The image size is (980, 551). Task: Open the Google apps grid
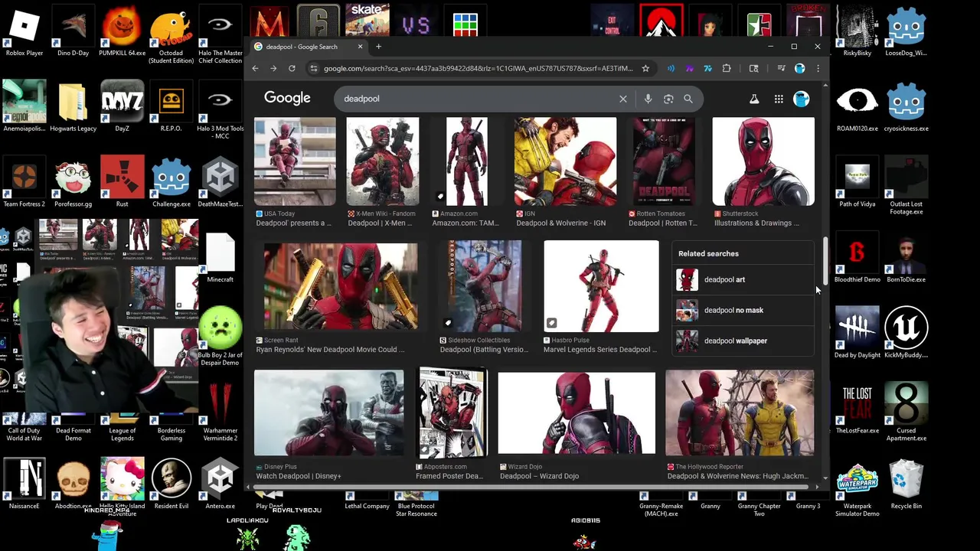(x=779, y=99)
